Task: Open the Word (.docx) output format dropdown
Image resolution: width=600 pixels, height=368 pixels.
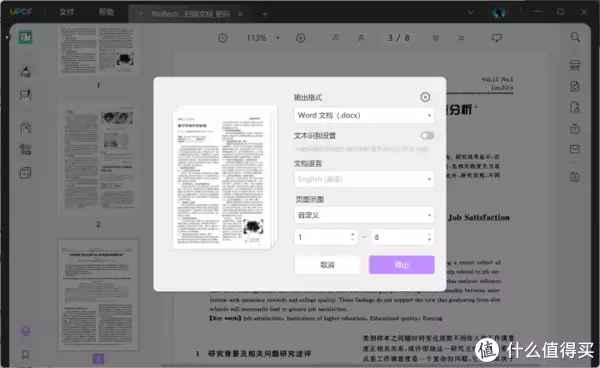Action: (364, 115)
